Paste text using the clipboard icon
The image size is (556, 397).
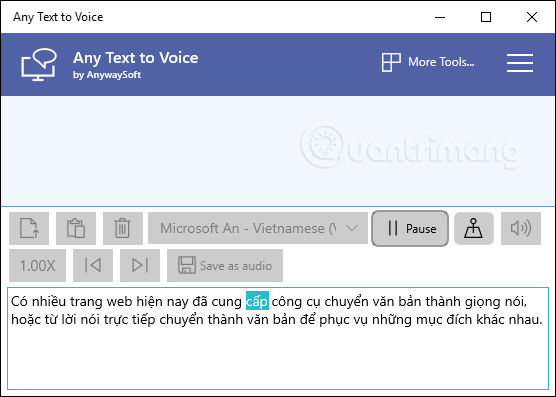point(76,228)
